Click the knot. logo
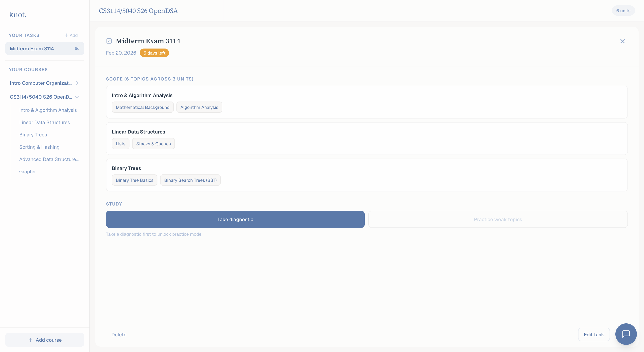 (18, 15)
